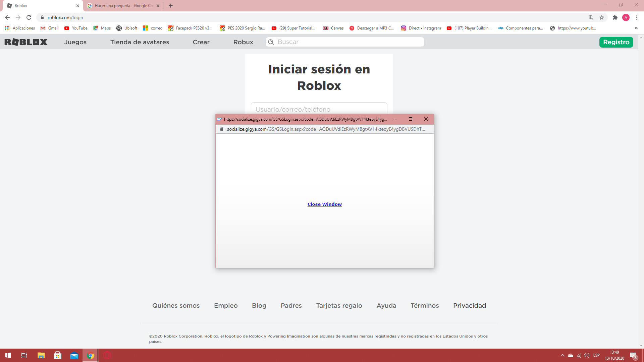Click the browser forward arrow

(x=18, y=17)
